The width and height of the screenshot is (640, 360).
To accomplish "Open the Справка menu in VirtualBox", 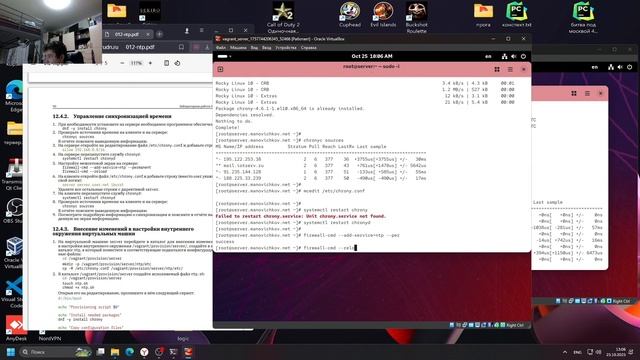I will [309, 48].
